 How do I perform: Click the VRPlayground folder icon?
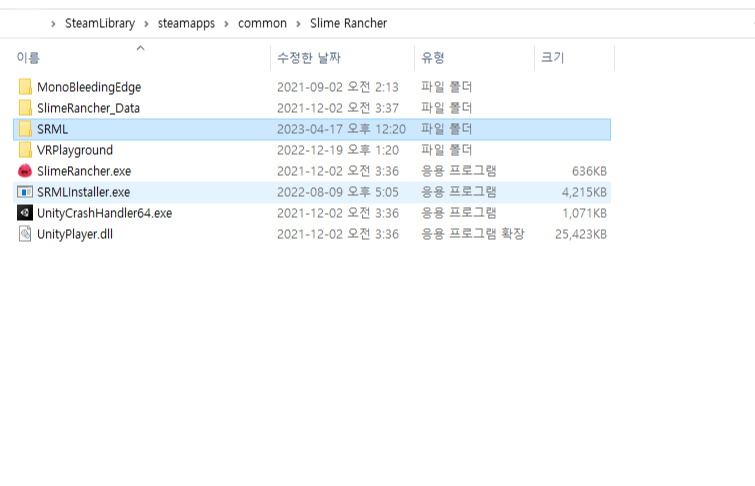[x=25, y=150]
